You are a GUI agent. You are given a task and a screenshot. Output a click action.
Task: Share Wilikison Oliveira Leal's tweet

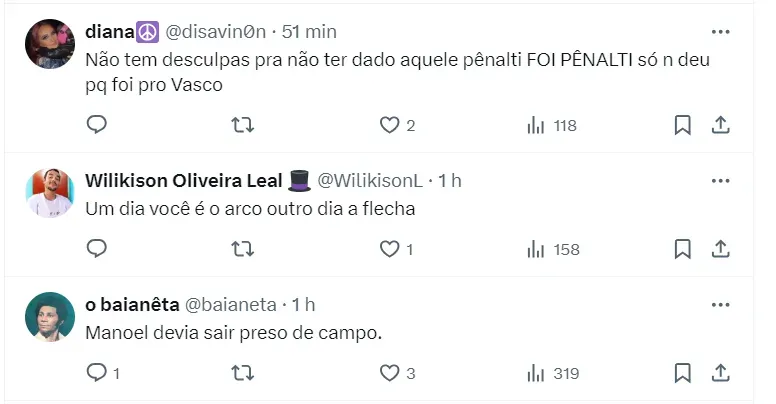(719, 248)
